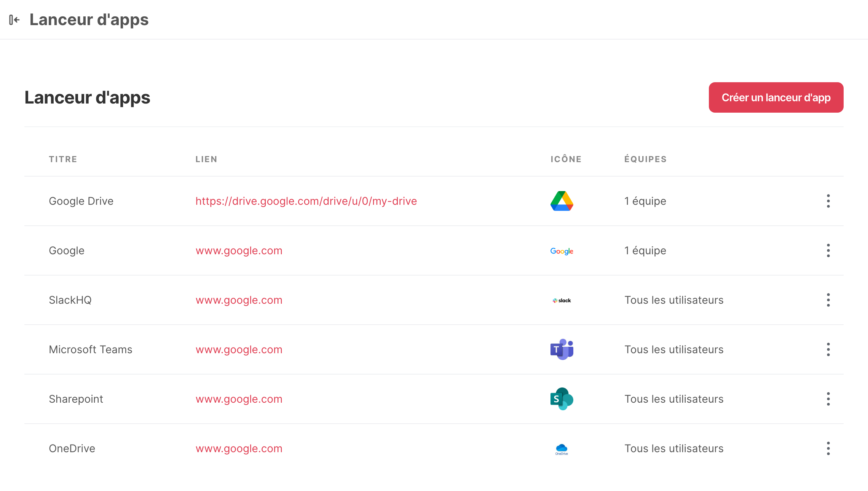The width and height of the screenshot is (868, 491).
Task: Open the options menu for Google Drive row
Action: (828, 201)
